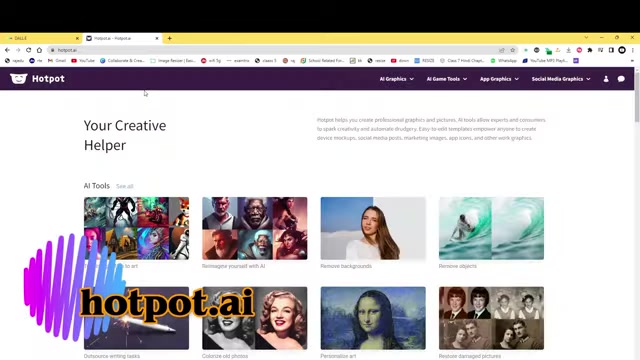This screenshot has height=360, width=640.
Task: Open the Remove objects link
Action: 458,266
